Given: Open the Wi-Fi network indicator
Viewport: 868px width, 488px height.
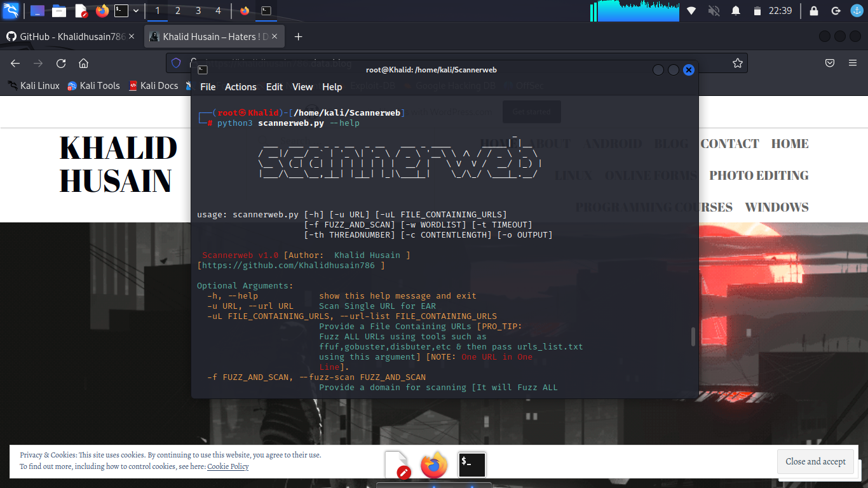Looking at the screenshot, I should [691, 11].
